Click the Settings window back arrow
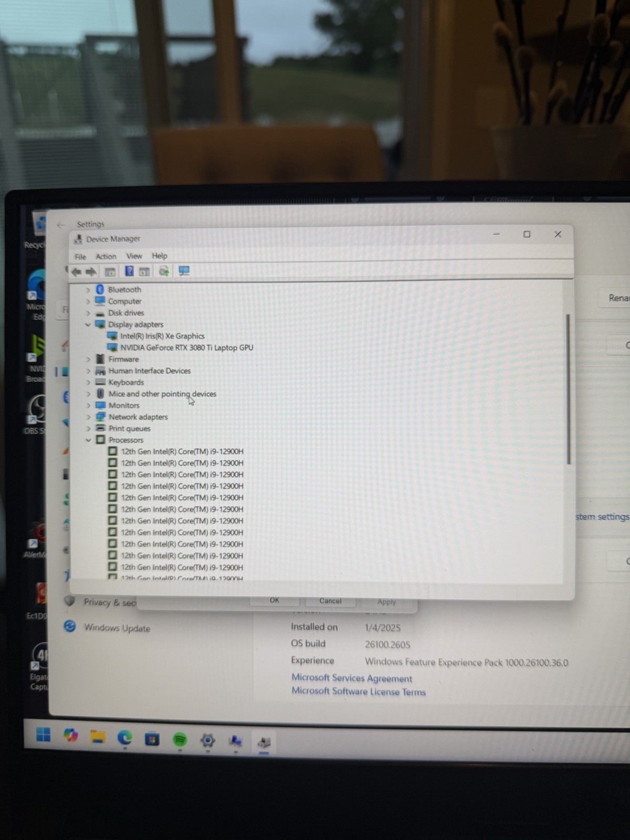The image size is (630, 840). point(61,225)
